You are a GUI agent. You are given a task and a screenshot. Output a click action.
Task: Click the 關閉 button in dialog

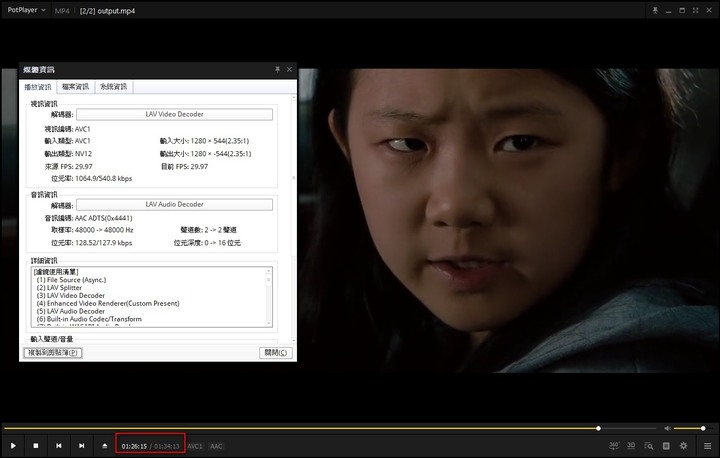(x=276, y=353)
